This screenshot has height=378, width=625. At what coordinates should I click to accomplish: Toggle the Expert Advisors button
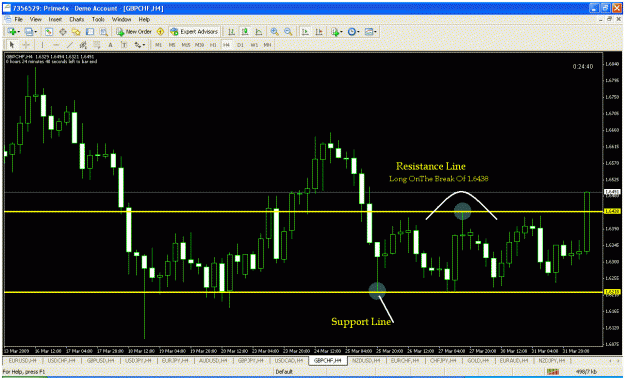pyautogui.click(x=194, y=32)
